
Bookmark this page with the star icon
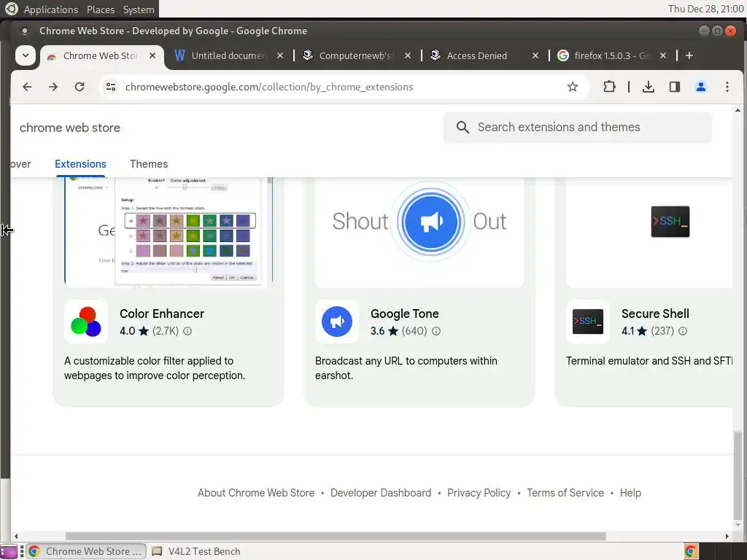tap(572, 87)
